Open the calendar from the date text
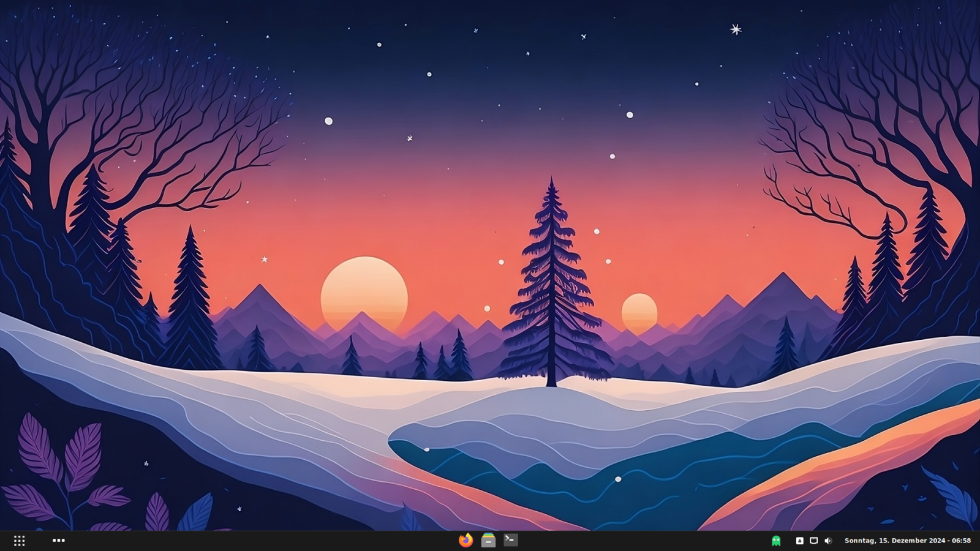Screen dimensions: 980x551 point(894,541)
